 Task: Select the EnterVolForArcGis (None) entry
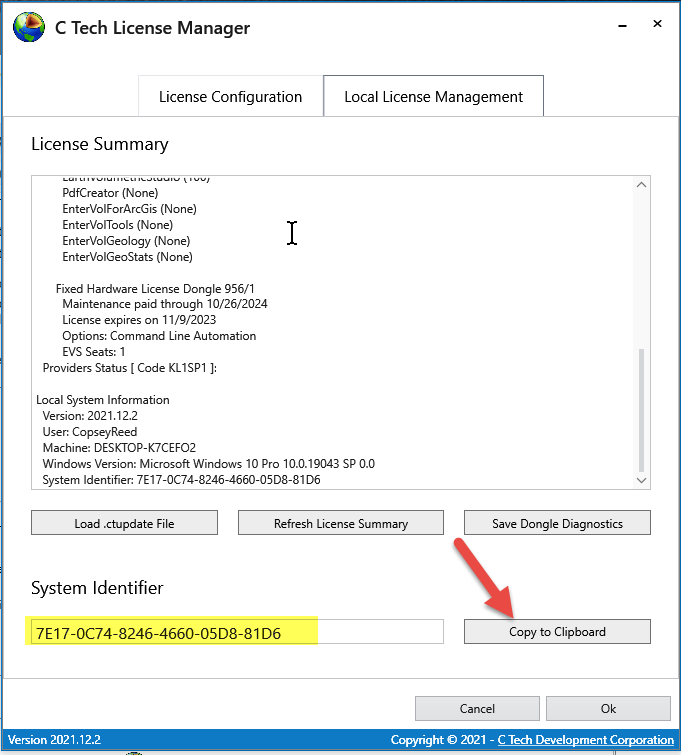pos(130,209)
